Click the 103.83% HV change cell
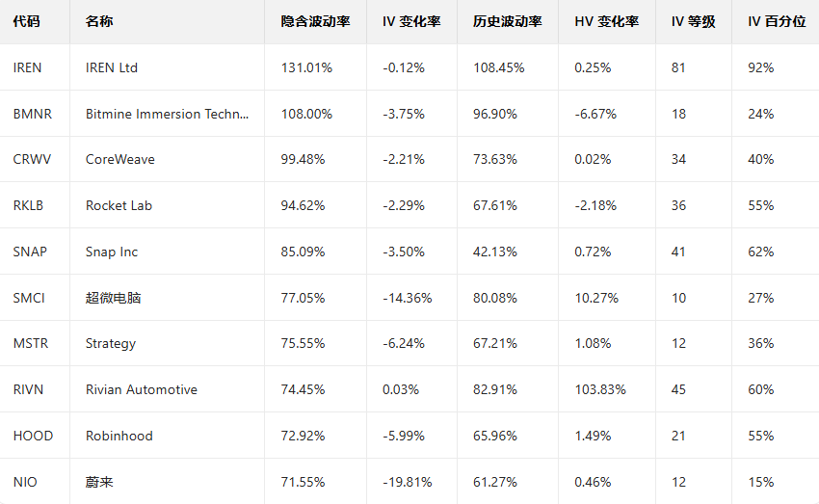Viewport: 819px width, 504px height. pos(599,389)
